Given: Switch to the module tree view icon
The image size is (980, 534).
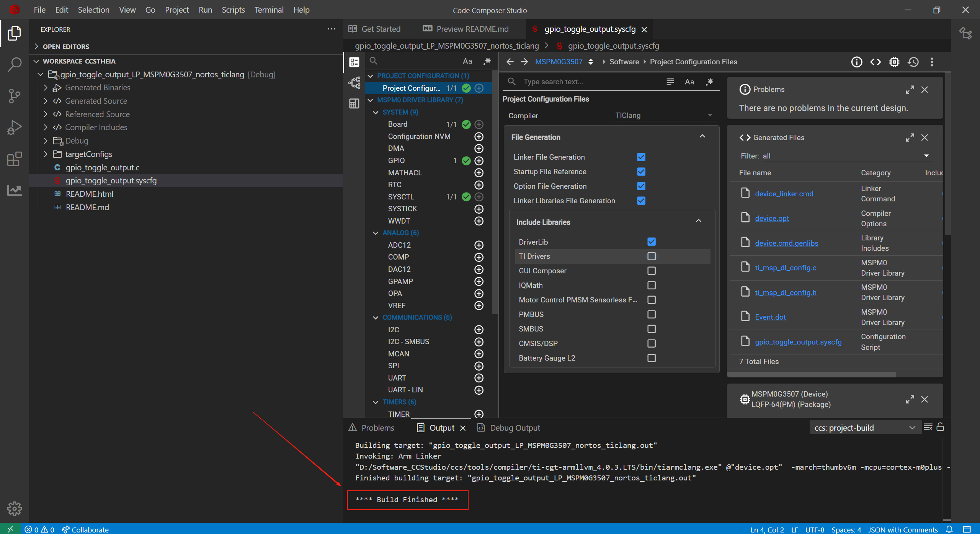Looking at the screenshot, I should point(354,83).
